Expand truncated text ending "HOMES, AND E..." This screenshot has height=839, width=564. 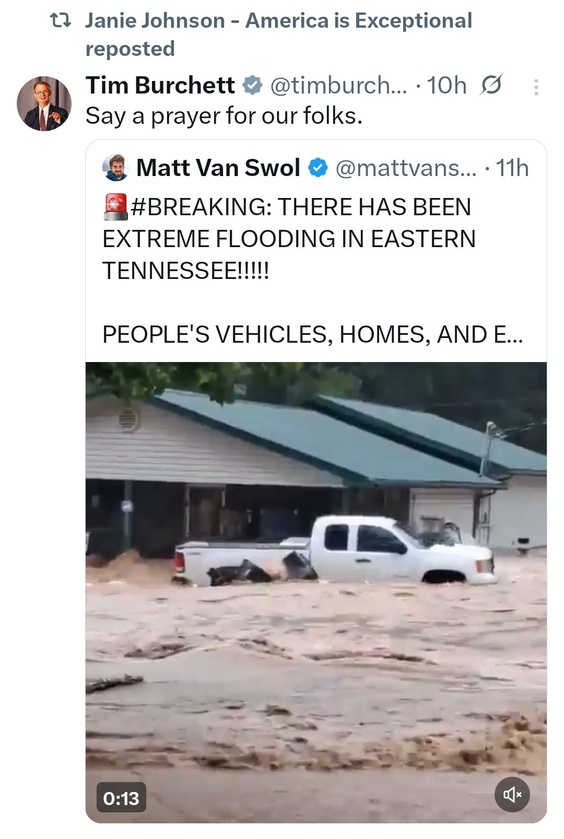[313, 335]
